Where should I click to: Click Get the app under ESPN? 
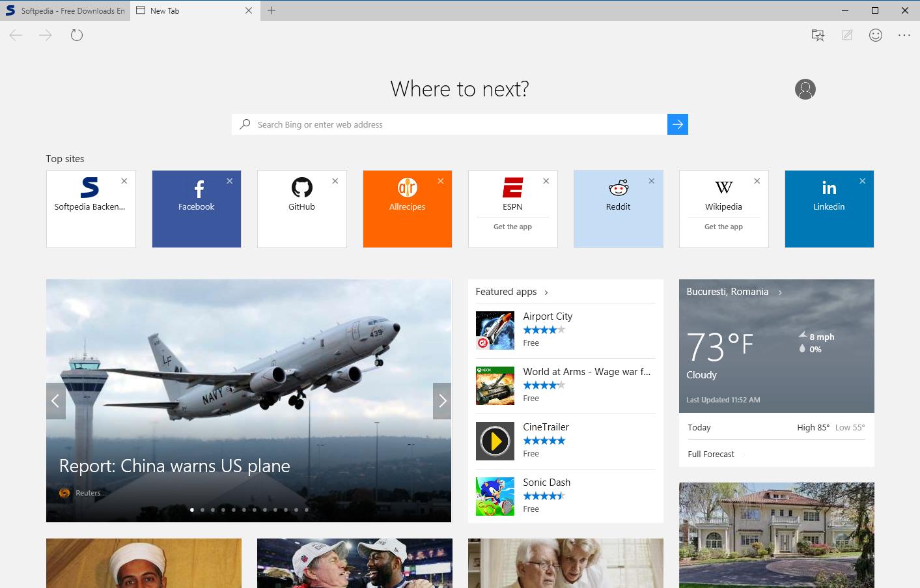point(512,227)
